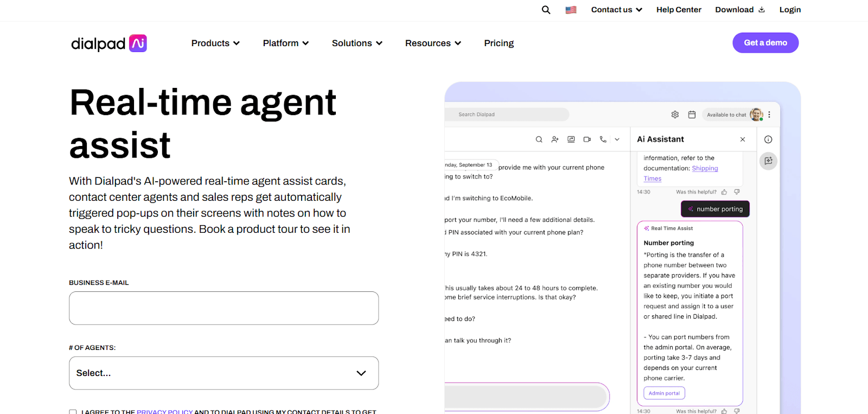The width and height of the screenshot is (868, 414).
Task: Open the calendar icon in the app preview
Action: click(x=692, y=114)
